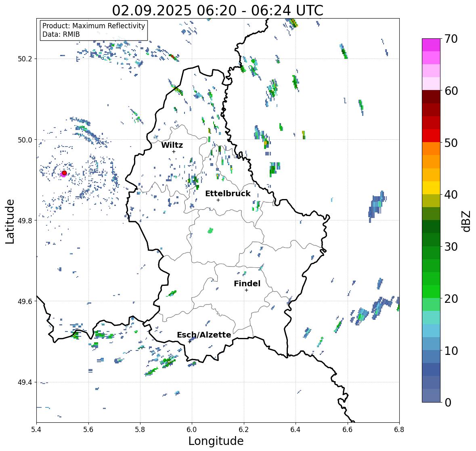Click the yellow 40 dBZ colorbar segment

pyautogui.click(x=431, y=188)
